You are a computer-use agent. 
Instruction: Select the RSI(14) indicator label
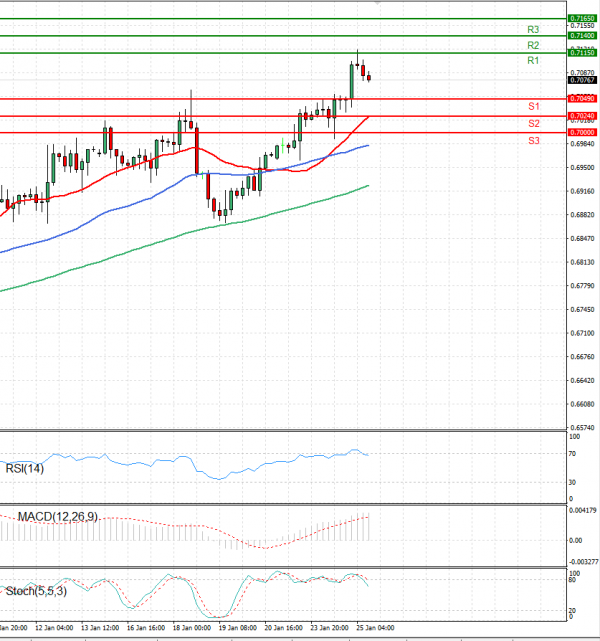click(25, 468)
